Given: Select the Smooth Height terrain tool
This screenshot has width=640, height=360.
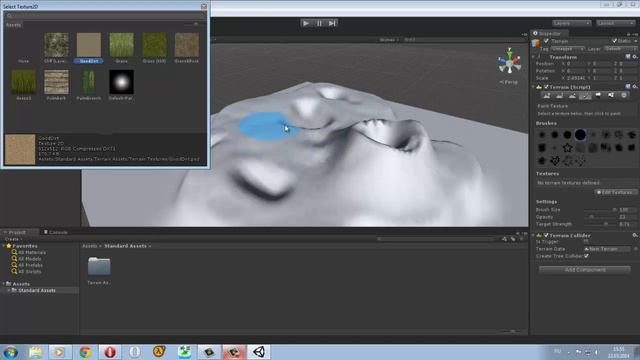Looking at the screenshot, I should (x=572, y=96).
